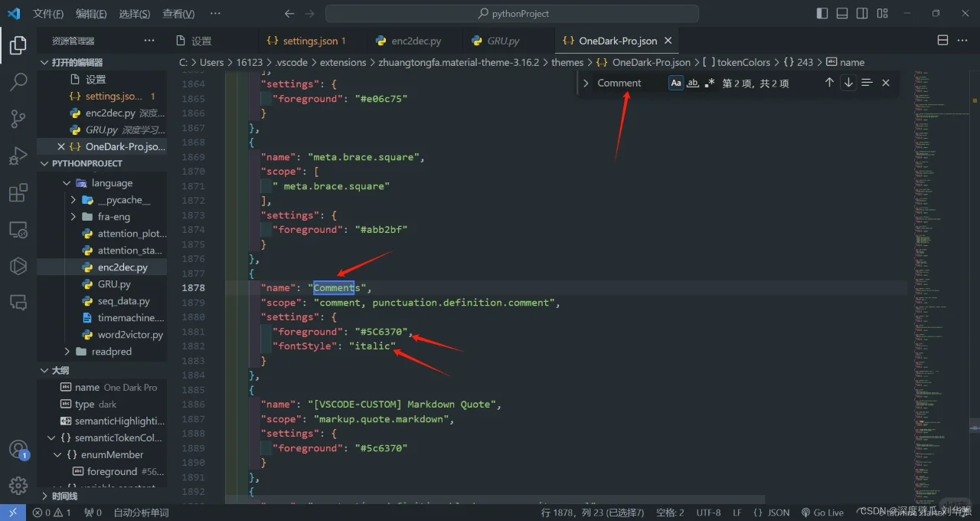The height and width of the screenshot is (521, 980).
Task: Expand the readpred folder
Action: point(67,352)
